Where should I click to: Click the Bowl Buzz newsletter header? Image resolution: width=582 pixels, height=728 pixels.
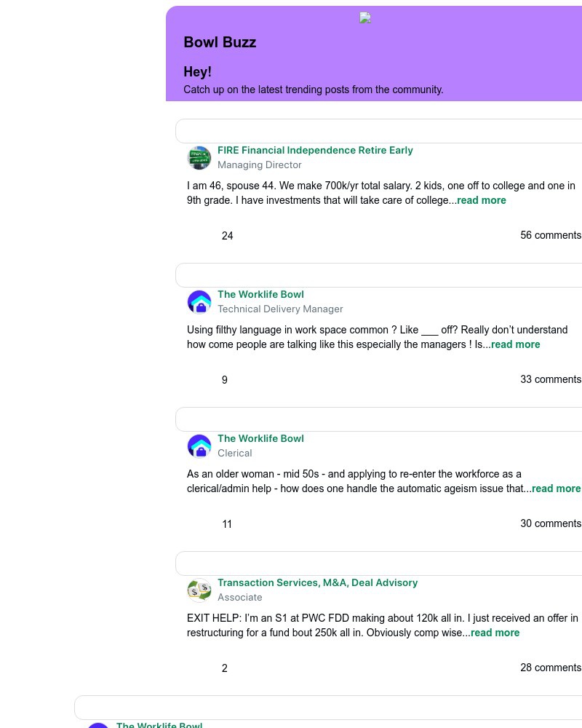click(x=220, y=42)
